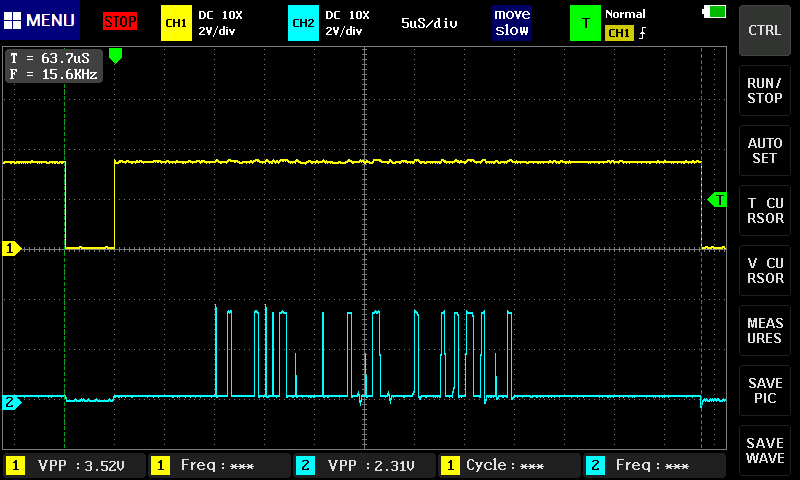
Task: Select the CH1 trigger source tag
Action: (619, 33)
